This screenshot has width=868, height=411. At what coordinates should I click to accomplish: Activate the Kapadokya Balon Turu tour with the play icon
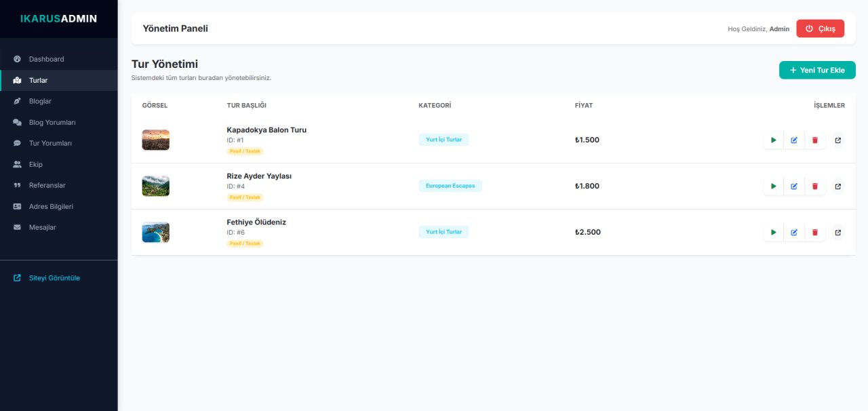[x=774, y=140]
